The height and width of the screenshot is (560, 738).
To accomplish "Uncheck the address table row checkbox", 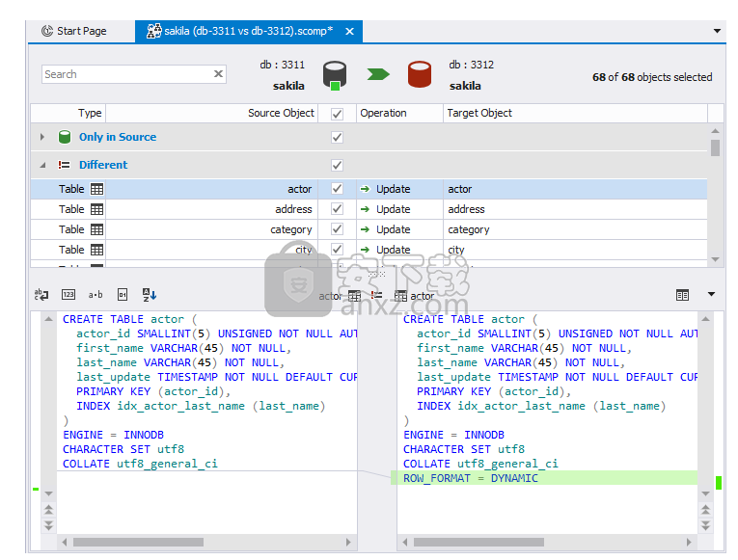I will [337, 209].
